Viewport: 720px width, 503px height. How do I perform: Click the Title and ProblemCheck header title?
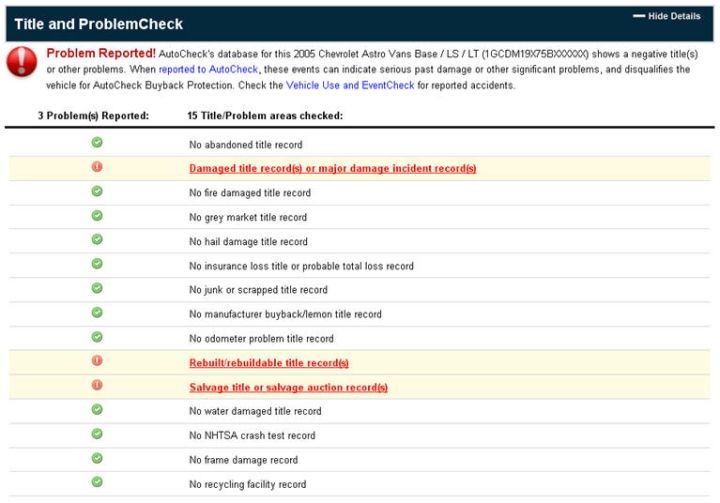tap(99, 24)
